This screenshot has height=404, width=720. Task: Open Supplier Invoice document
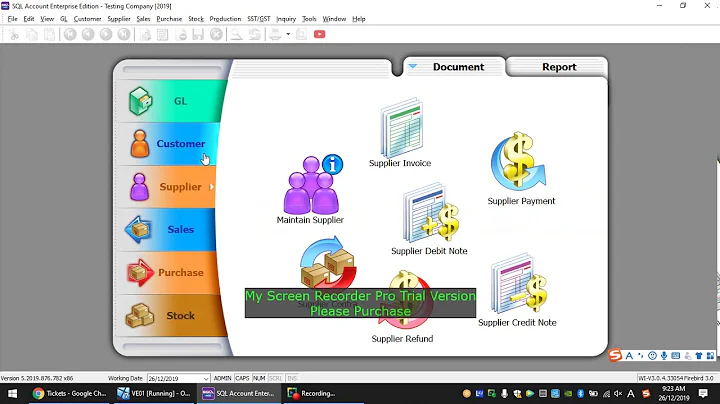click(401, 133)
